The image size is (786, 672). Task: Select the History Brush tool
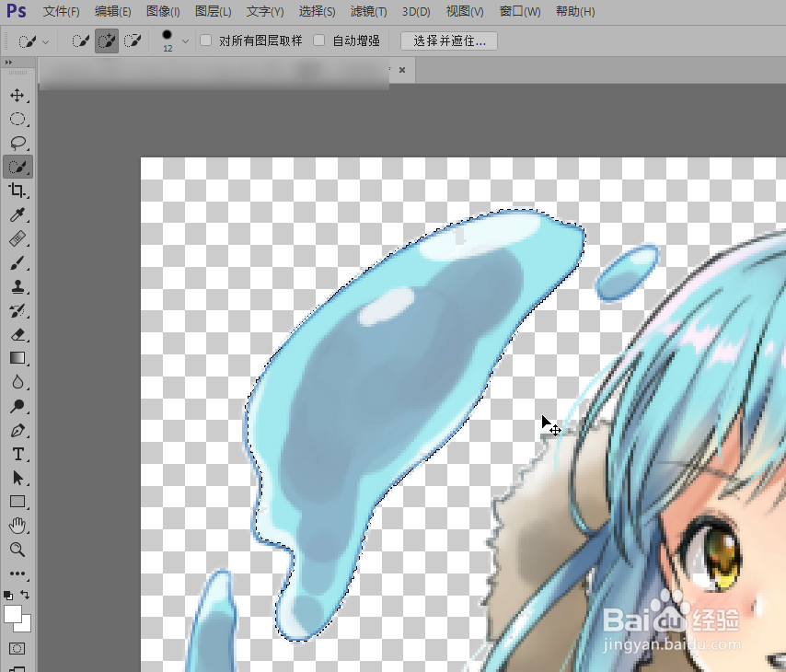click(x=17, y=310)
